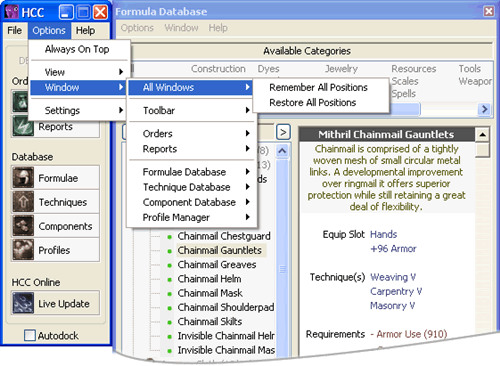Screen dimensions: 500x366
Task: Select Construction category
Action: click(x=218, y=69)
